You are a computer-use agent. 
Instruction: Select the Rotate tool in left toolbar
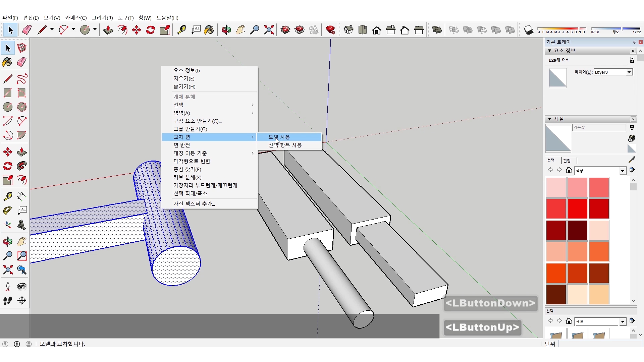pyautogui.click(x=8, y=166)
